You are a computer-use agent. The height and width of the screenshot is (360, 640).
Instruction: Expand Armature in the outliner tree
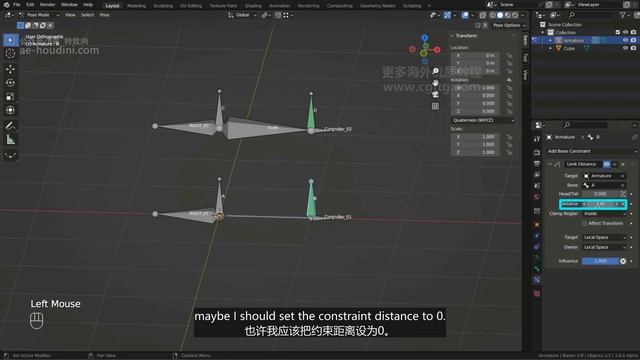point(550,40)
